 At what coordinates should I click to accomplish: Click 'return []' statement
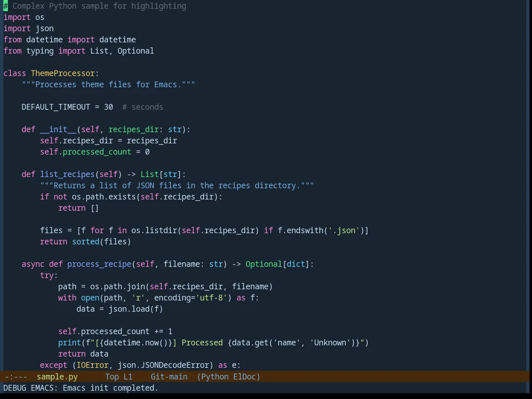[79, 208]
